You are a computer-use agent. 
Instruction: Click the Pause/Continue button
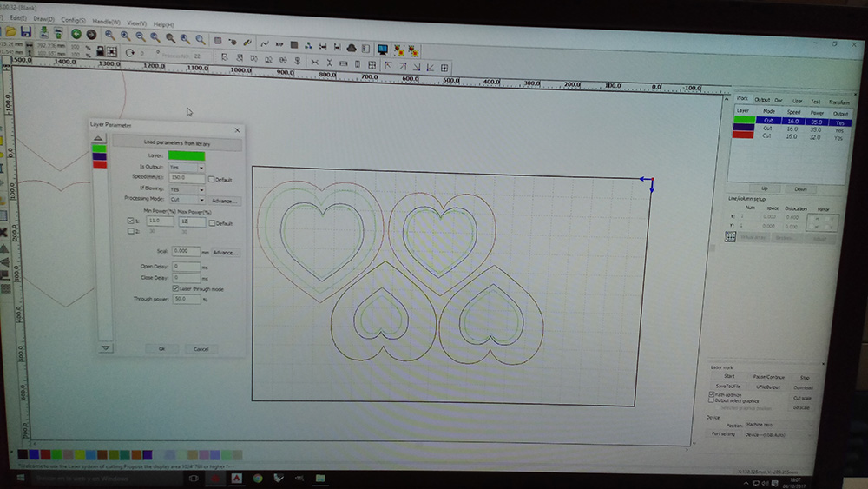(768, 377)
